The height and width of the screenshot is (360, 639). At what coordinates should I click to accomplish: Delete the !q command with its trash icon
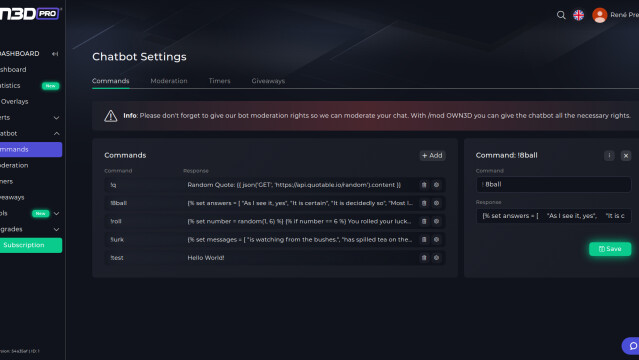(424, 185)
